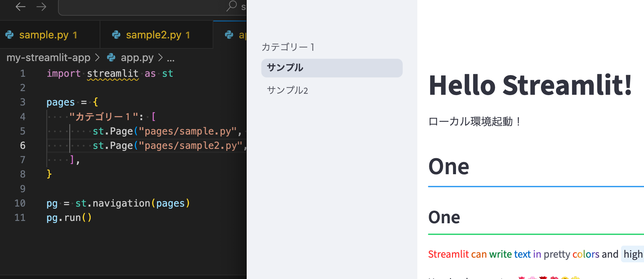The width and height of the screenshot is (644, 279).
Task: Switch to the sample2.py editor tab
Action: pyautogui.click(x=154, y=35)
